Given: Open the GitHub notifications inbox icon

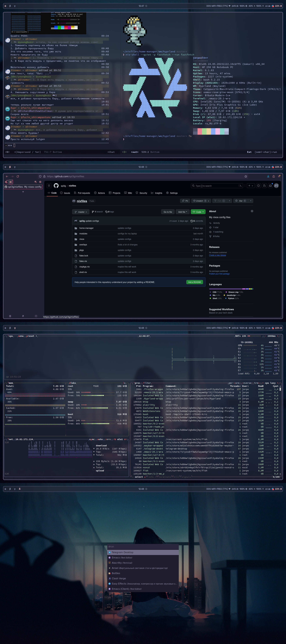Looking at the screenshot, I should pos(270,186).
